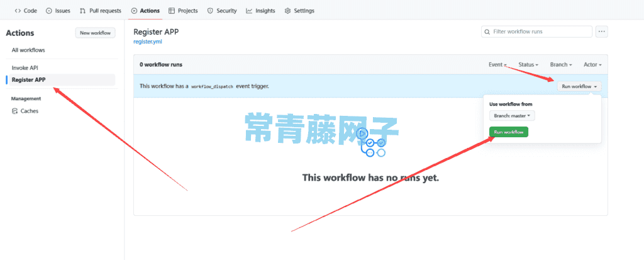Select the Actions tab
This screenshot has height=260, width=644.
point(145,11)
